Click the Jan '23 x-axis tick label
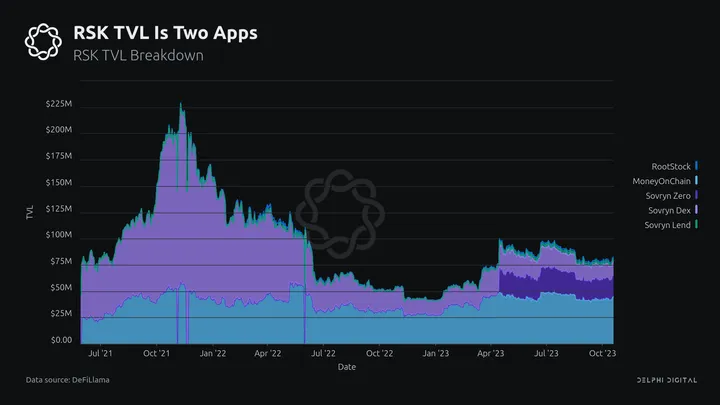This screenshot has width=720, height=405. (438, 353)
